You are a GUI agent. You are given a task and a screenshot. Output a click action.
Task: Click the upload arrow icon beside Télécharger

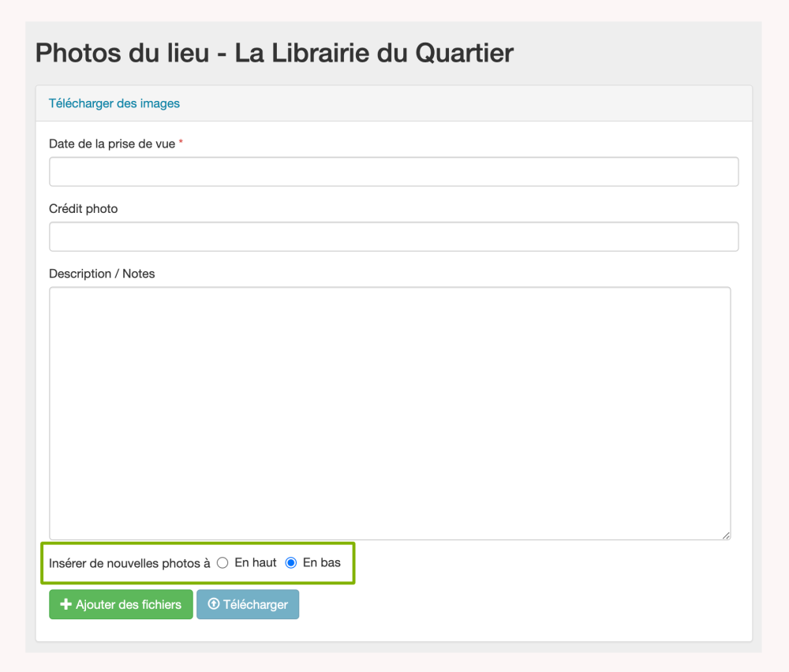pos(213,605)
